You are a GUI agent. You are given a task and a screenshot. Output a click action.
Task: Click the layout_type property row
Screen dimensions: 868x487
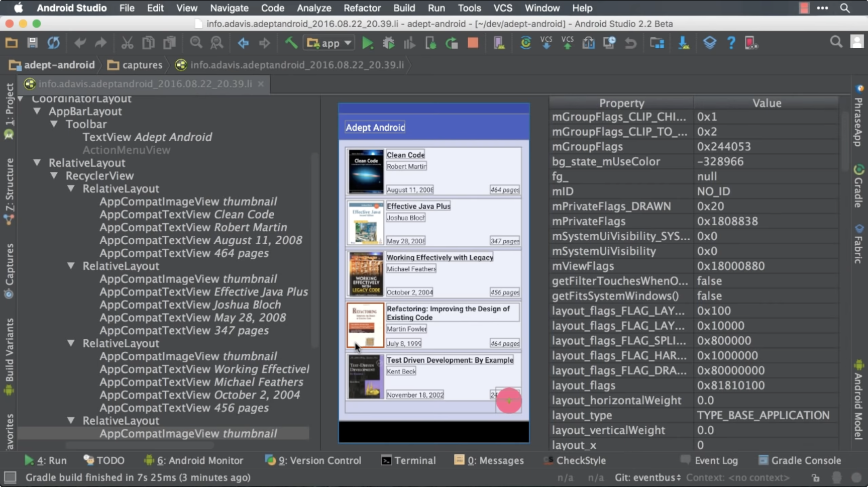(694, 416)
